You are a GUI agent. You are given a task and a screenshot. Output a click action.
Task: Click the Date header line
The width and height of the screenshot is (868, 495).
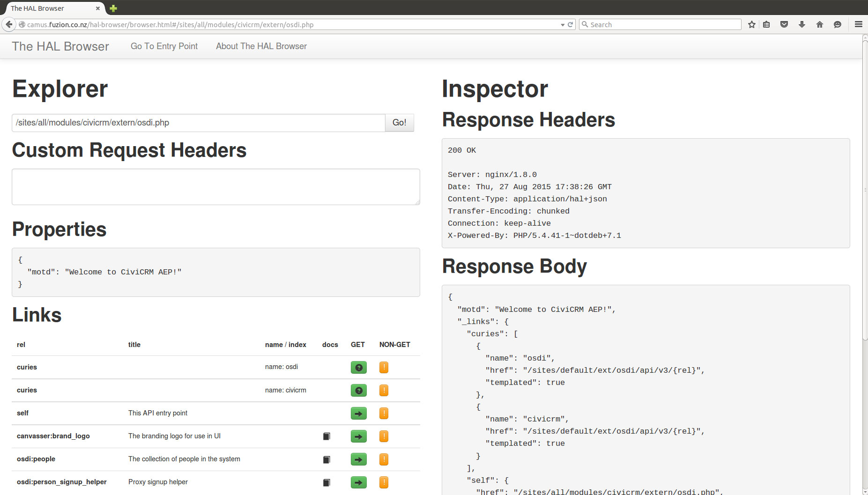(530, 187)
